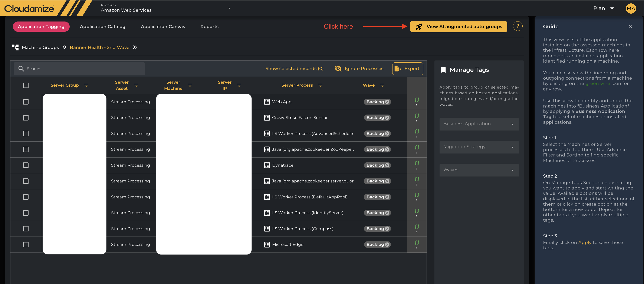This screenshot has height=284, width=644.
Task: Open the Migration Strategy dropdown
Action: (x=479, y=147)
